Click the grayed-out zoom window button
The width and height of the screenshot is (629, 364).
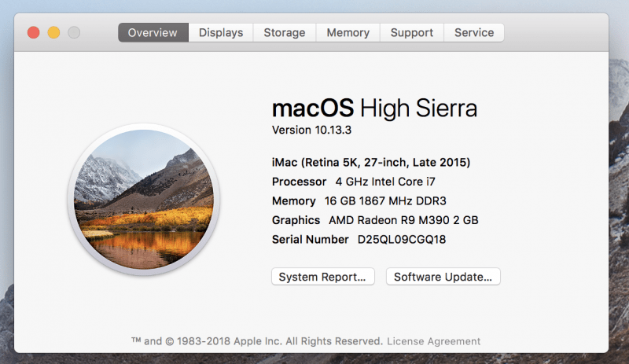pos(74,32)
